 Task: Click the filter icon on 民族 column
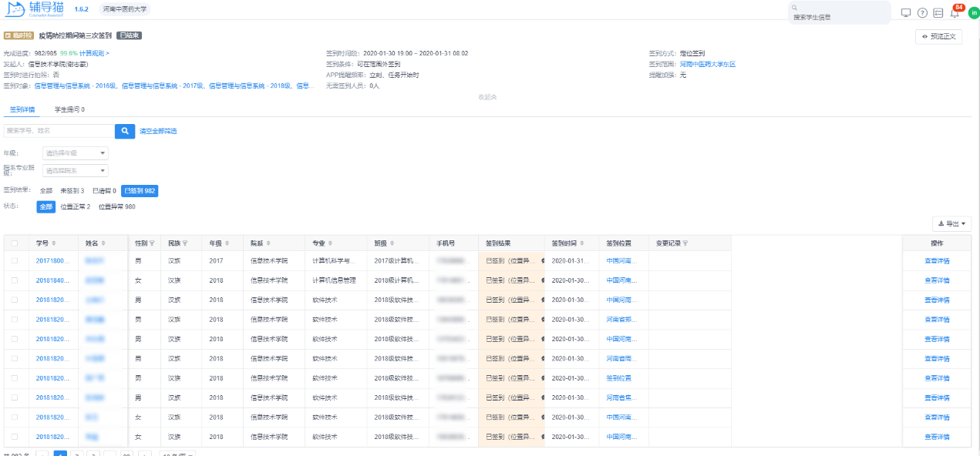point(186,243)
